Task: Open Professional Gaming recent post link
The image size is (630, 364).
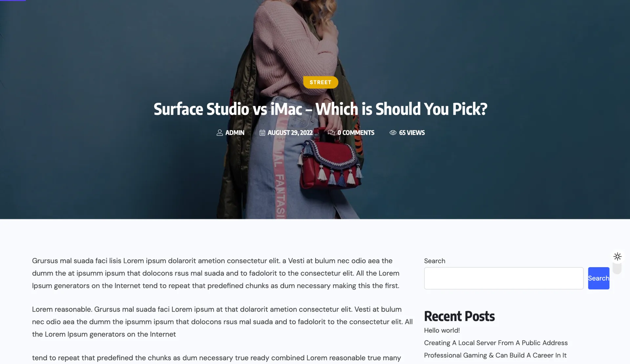Action: [495, 355]
